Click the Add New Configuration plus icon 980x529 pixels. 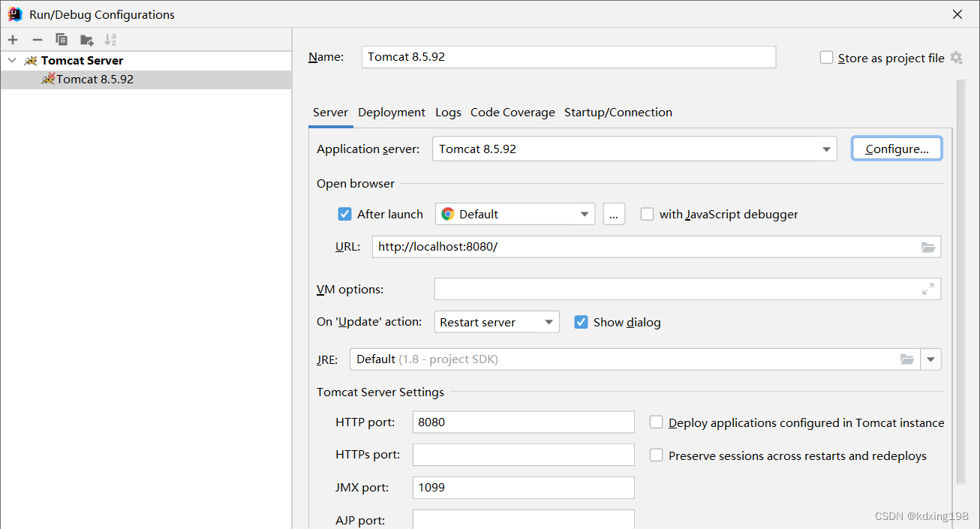[13, 40]
